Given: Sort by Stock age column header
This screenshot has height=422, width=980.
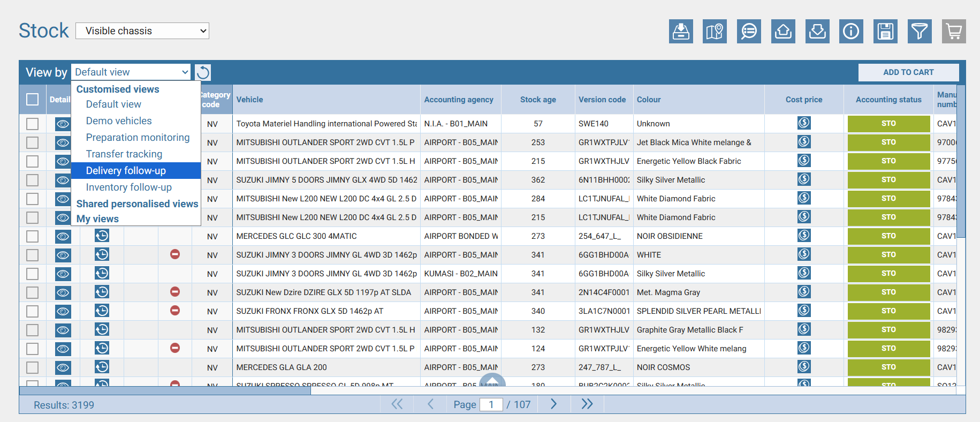Looking at the screenshot, I should pyautogui.click(x=538, y=100).
